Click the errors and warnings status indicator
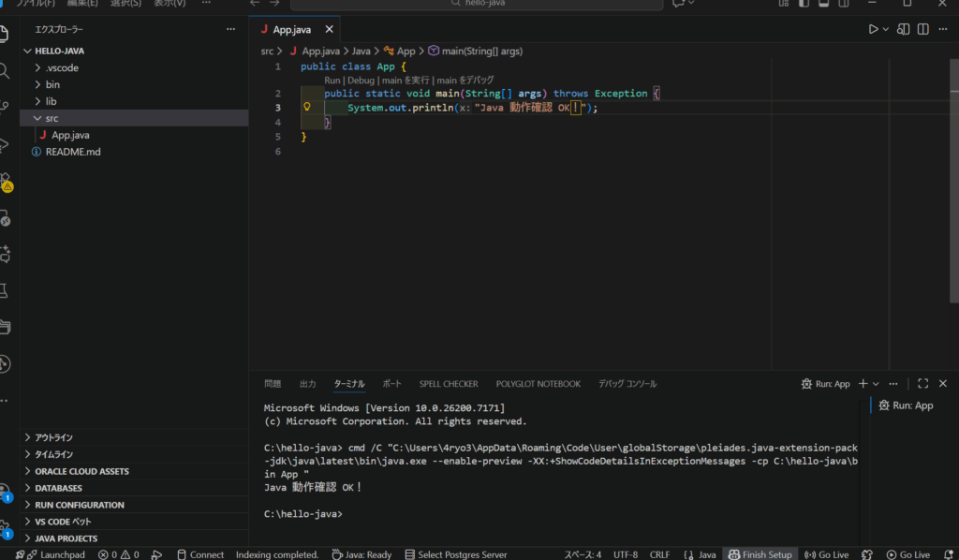This screenshot has width=959, height=560. pos(118,554)
